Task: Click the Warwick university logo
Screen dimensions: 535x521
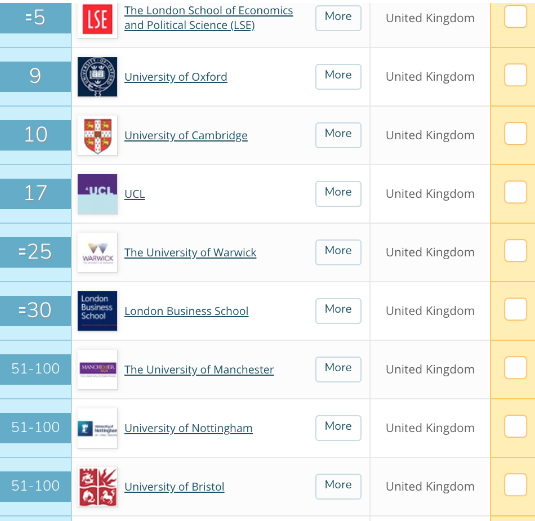Action: pyautogui.click(x=98, y=252)
